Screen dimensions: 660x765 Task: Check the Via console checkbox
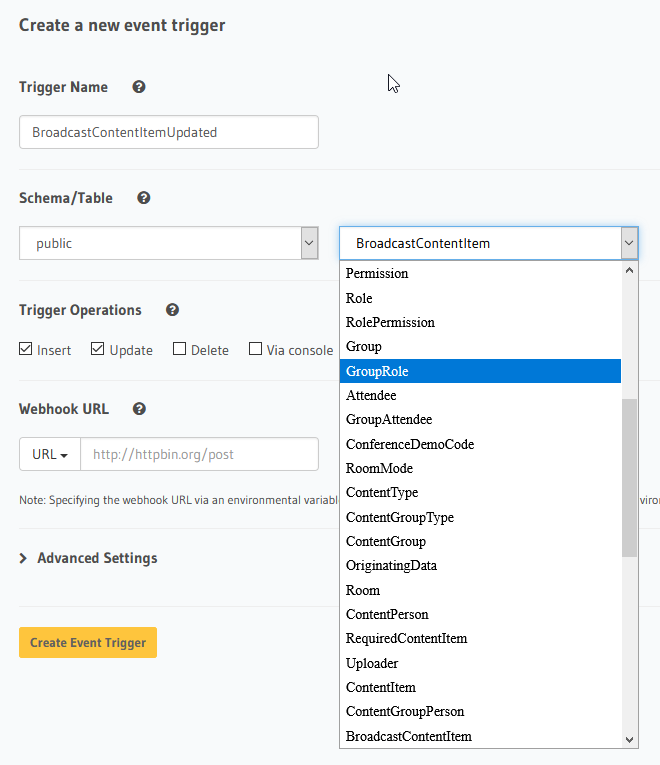tap(255, 349)
